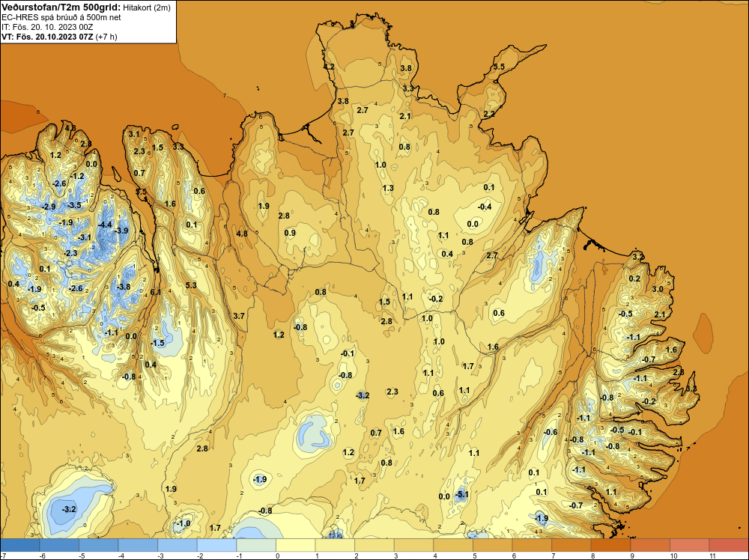Select legend swatch between 4 and 5

point(453,545)
